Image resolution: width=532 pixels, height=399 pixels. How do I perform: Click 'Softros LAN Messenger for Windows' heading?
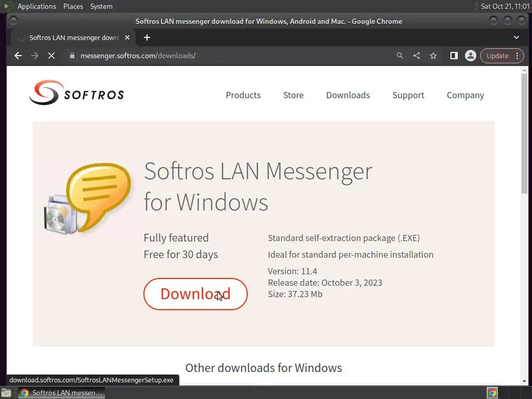(x=258, y=187)
